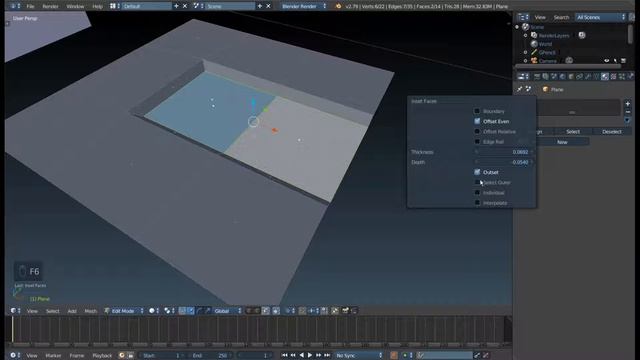The image size is (640, 360).
Task: Open the Default screen layout dropdown
Action: [146, 6]
